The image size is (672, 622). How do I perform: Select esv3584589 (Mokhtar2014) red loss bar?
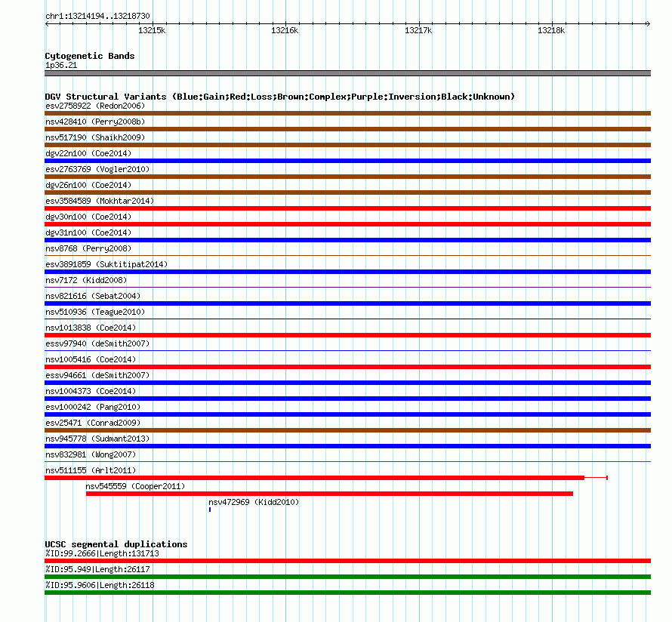click(347, 208)
